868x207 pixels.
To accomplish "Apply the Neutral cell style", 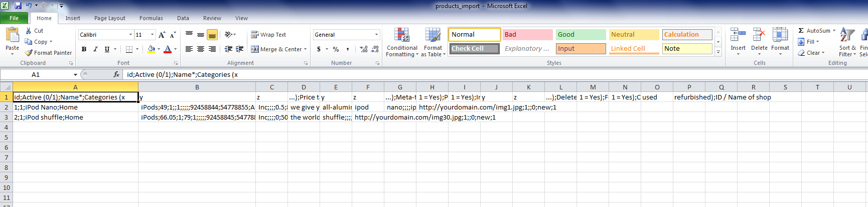I will [634, 35].
